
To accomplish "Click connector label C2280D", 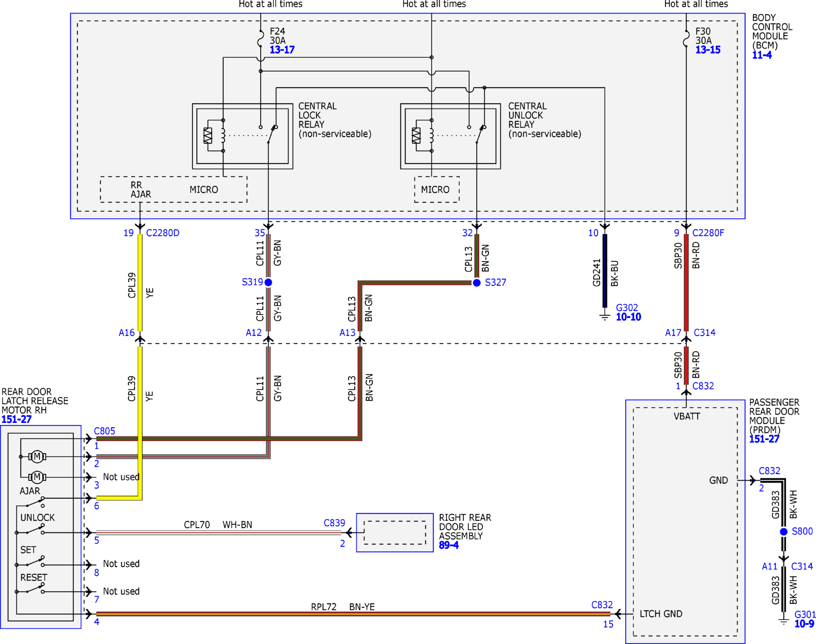I will point(163,233).
